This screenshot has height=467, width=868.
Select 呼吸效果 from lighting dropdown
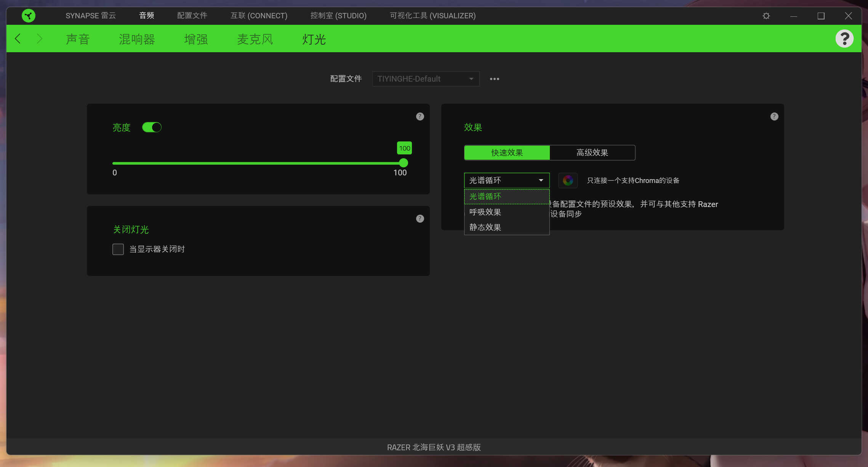click(x=485, y=212)
